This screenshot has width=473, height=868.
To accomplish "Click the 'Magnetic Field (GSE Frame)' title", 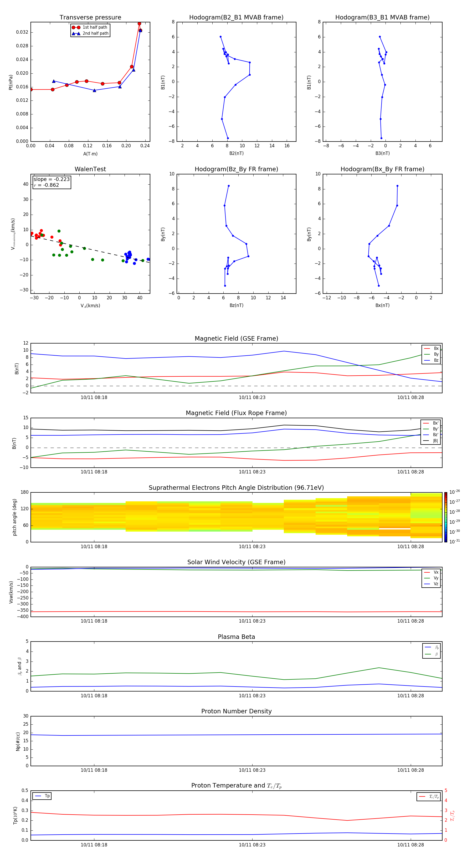I will click(236, 339).
